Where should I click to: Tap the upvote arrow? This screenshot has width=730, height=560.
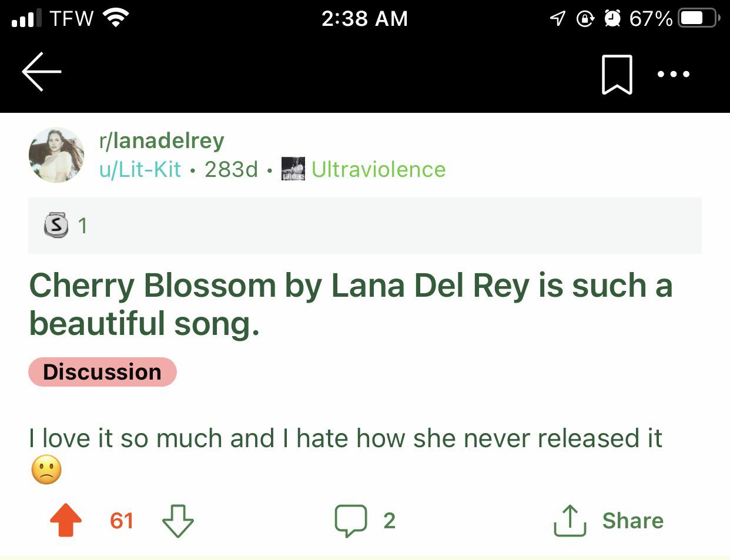66,521
